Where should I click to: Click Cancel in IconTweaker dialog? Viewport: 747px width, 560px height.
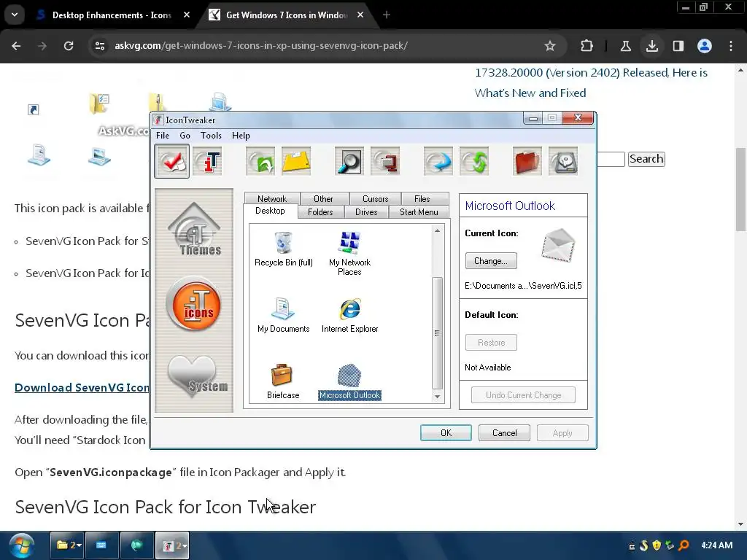[504, 433]
